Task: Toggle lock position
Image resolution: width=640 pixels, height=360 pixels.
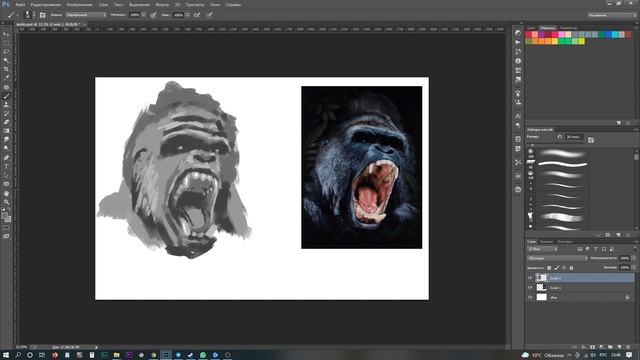Action: [564, 268]
